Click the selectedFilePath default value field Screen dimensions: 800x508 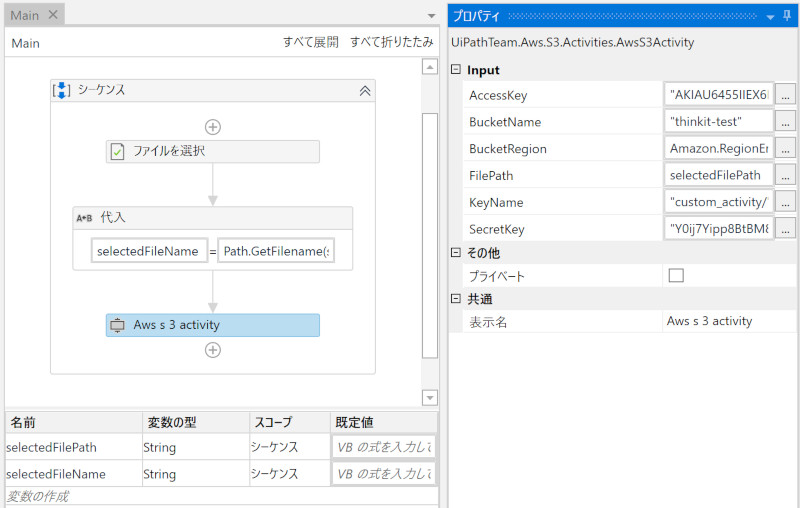[384, 447]
